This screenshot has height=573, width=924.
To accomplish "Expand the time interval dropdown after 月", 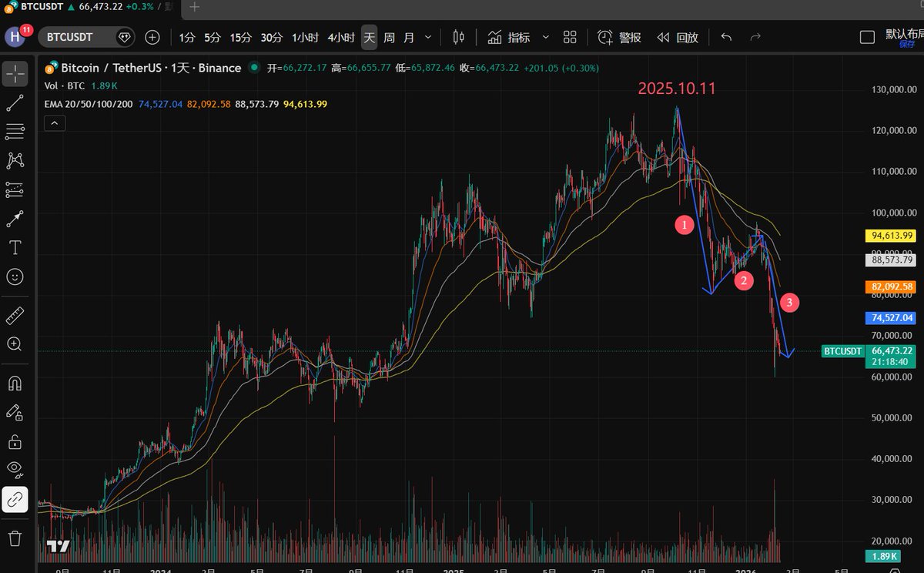I will pos(428,37).
